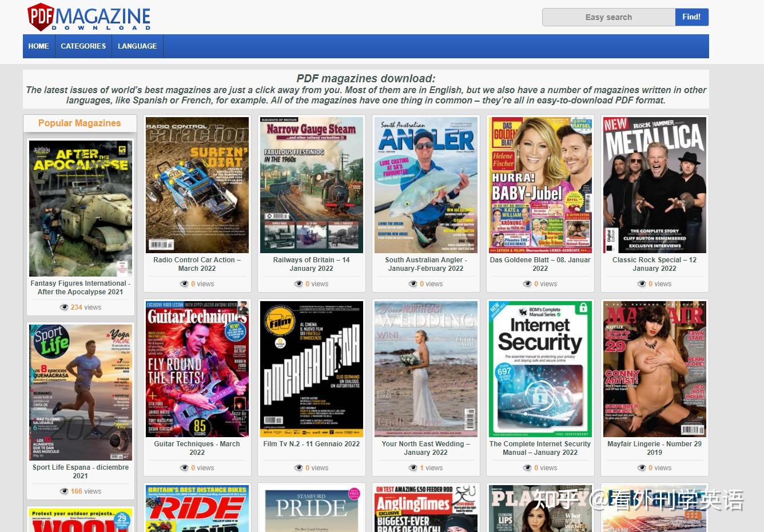Click eye icon under Film Tv N.2
This screenshot has width=764, height=532.
point(299,468)
